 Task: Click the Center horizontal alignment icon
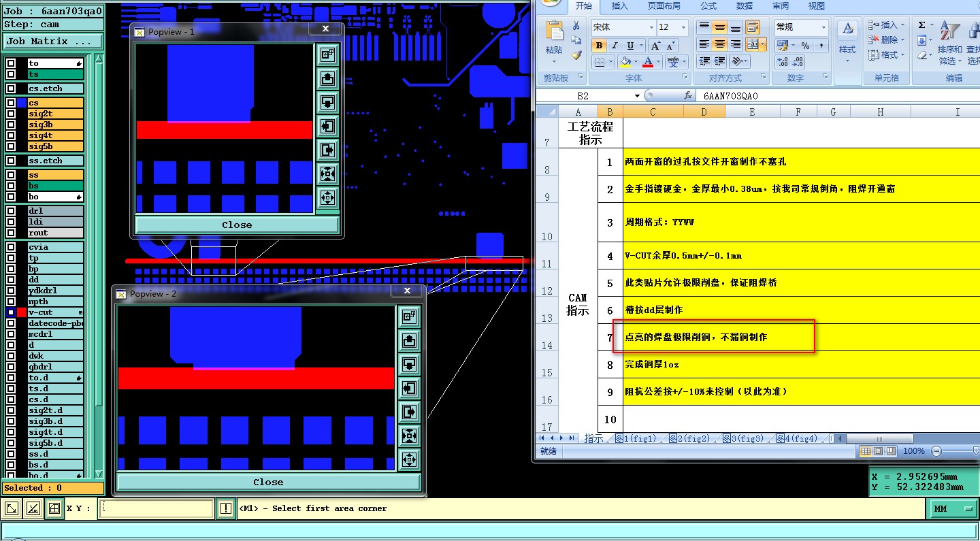pos(720,44)
